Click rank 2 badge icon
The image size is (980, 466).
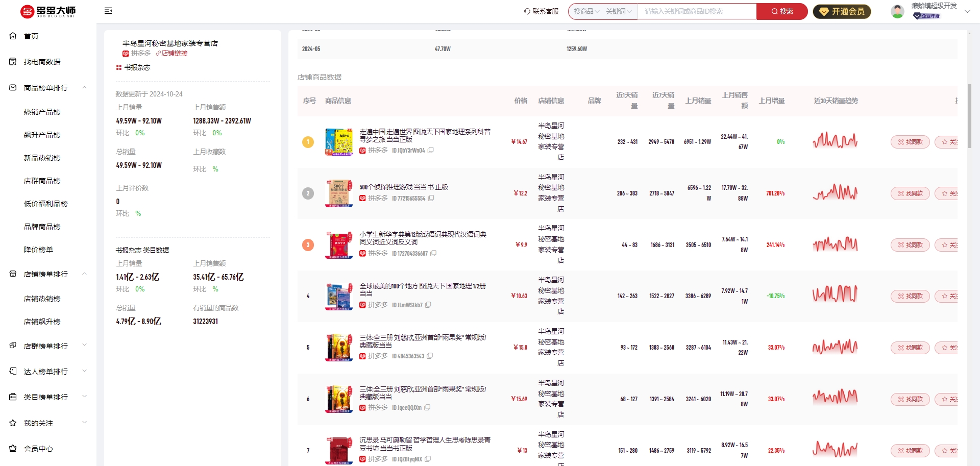(308, 193)
